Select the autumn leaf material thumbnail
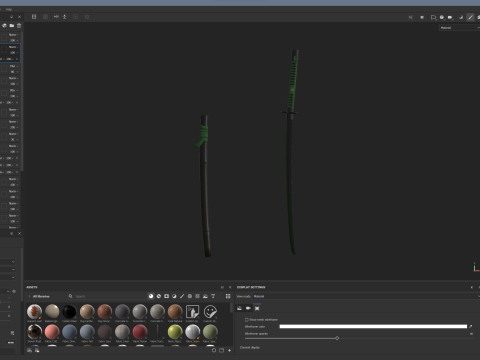The width and height of the screenshot is (480, 360). click(x=34, y=312)
